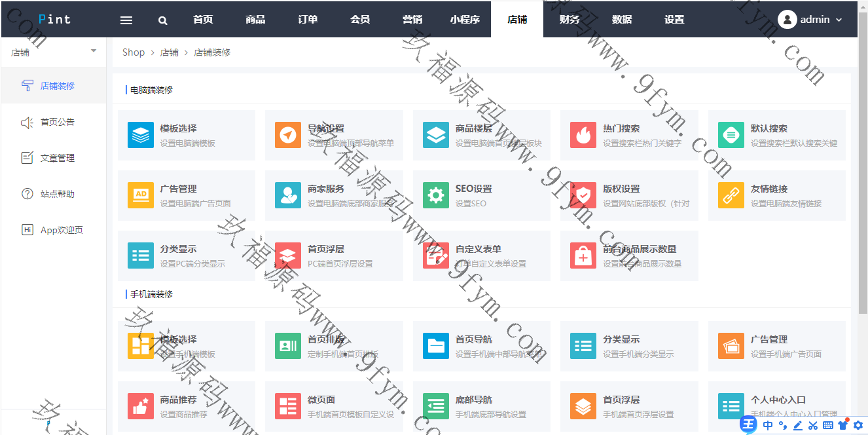The height and width of the screenshot is (435, 868).
Task: Open the 商品楼层 settings card
Action: point(481,135)
